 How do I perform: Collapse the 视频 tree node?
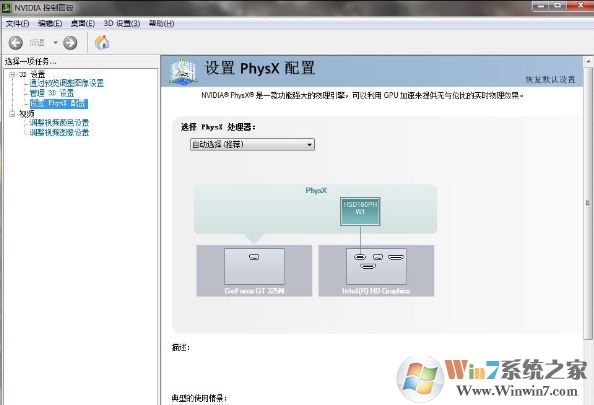[12, 114]
